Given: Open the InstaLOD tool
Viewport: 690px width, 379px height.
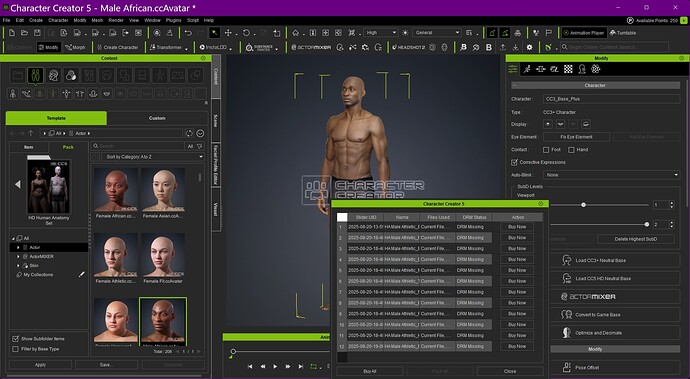Looking at the screenshot, I should tap(213, 47).
